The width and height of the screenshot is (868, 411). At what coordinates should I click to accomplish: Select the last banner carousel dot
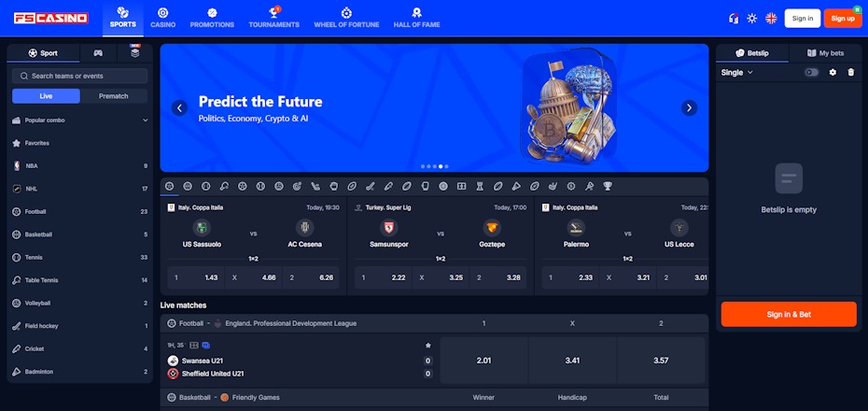pos(447,166)
